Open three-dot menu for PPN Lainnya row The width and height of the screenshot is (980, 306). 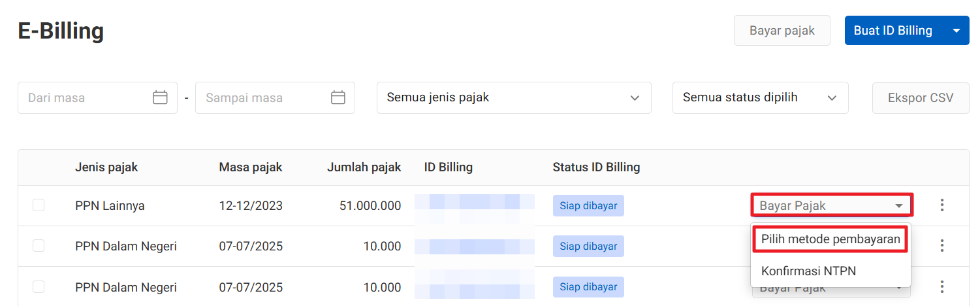(x=941, y=205)
